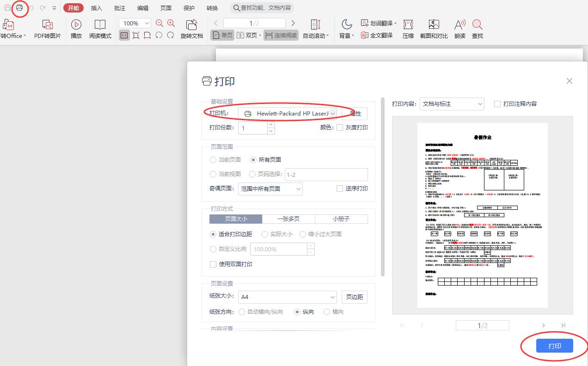This screenshot has height=366, width=588.
Task: Select 单页 single page layout
Action: tap(222, 35)
